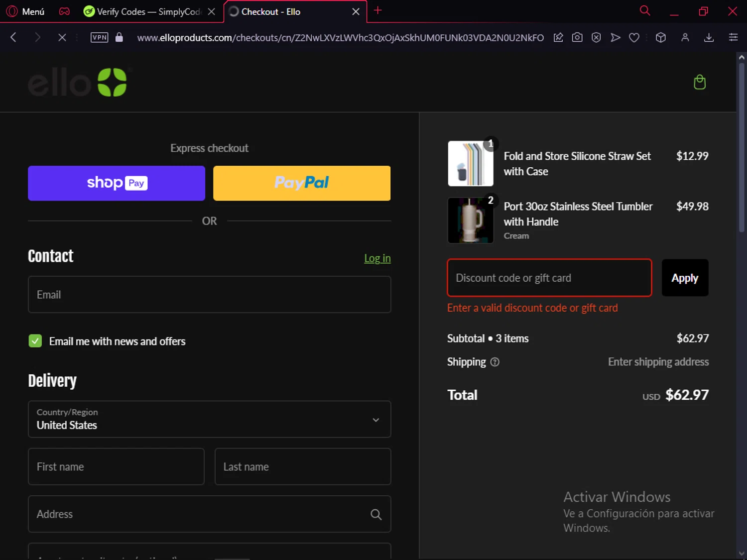Click the Discount code or gift card field
This screenshot has width=747, height=560.
(x=549, y=278)
